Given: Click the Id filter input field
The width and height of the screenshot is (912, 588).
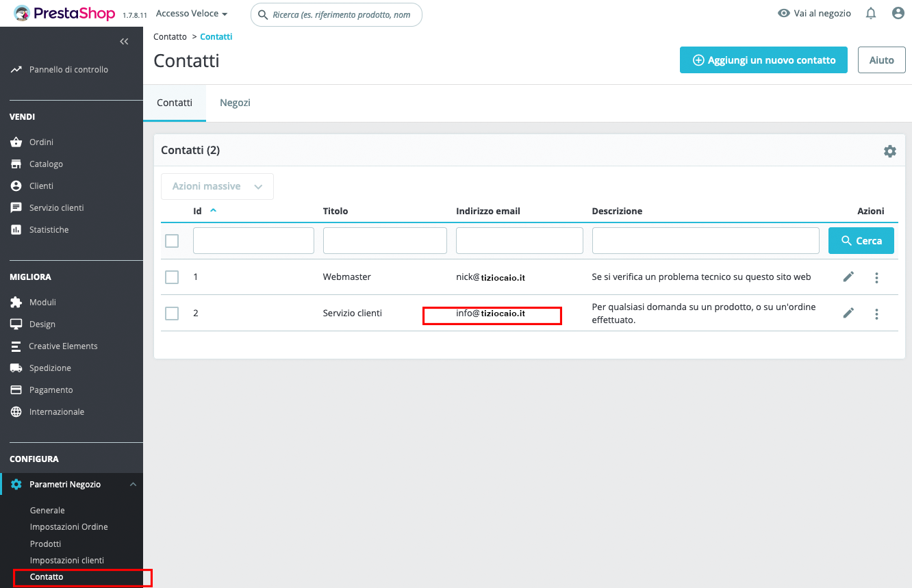Looking at the screenshot, I should tap(253, 241).
